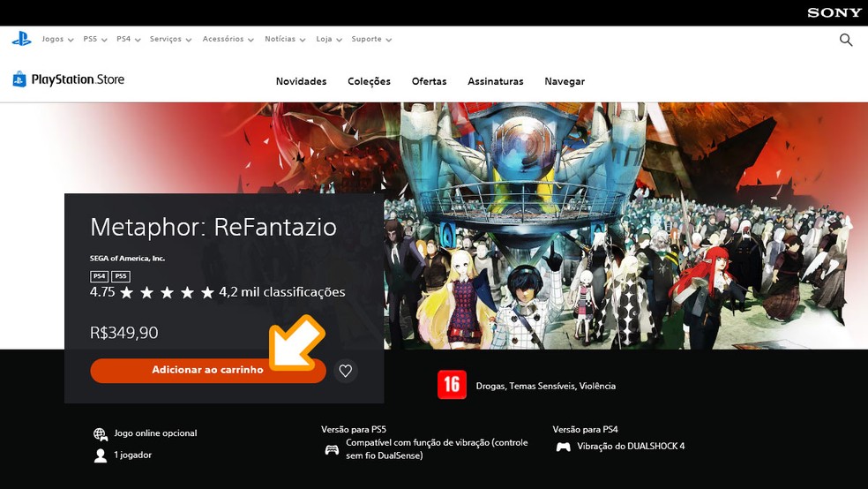Open the 4,2 mil classificações ratings
The width and height of the screenshot is (868, 489).
[281, 292]
